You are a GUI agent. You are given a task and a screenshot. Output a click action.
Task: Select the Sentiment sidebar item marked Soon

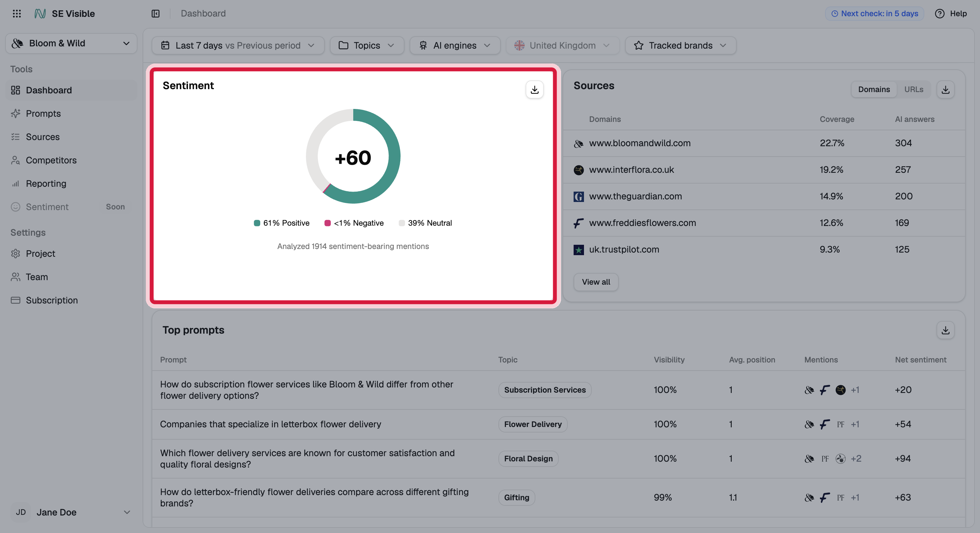click(x=71, y=207)
